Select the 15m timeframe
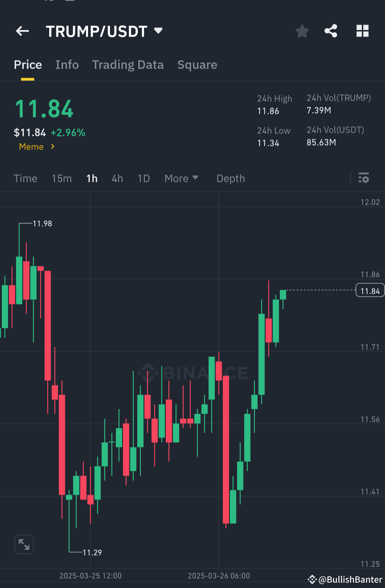This screenshot has width=385, height=588. [61, 178]
